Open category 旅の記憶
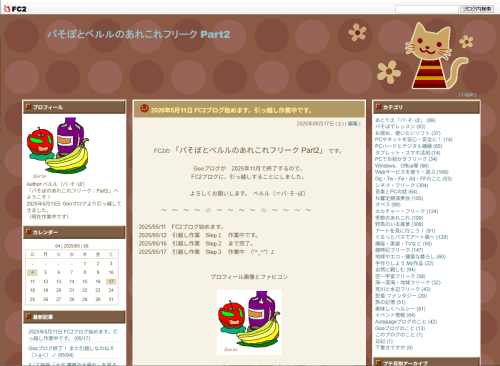 (x=390, y=302)
